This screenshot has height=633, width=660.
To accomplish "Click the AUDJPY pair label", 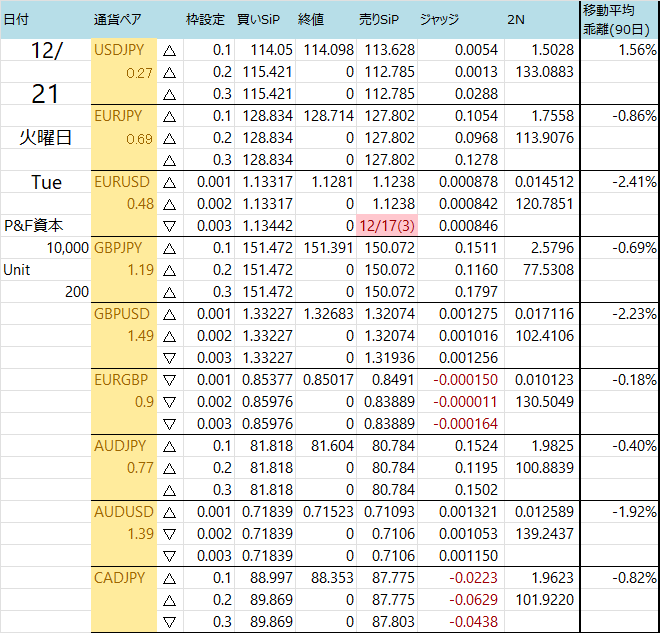I will click(120, 446).
